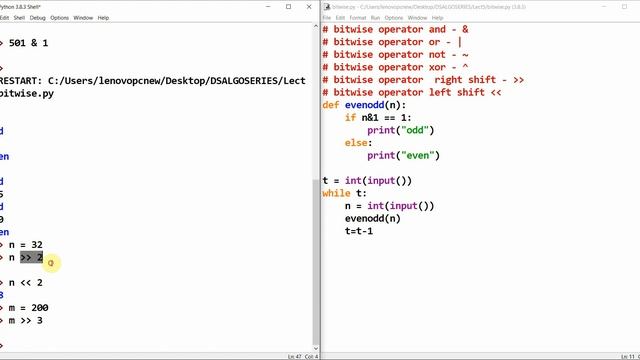Click the shell scrollbar down arrow
The image size is (640, 360).
click(x=316, y=349)
